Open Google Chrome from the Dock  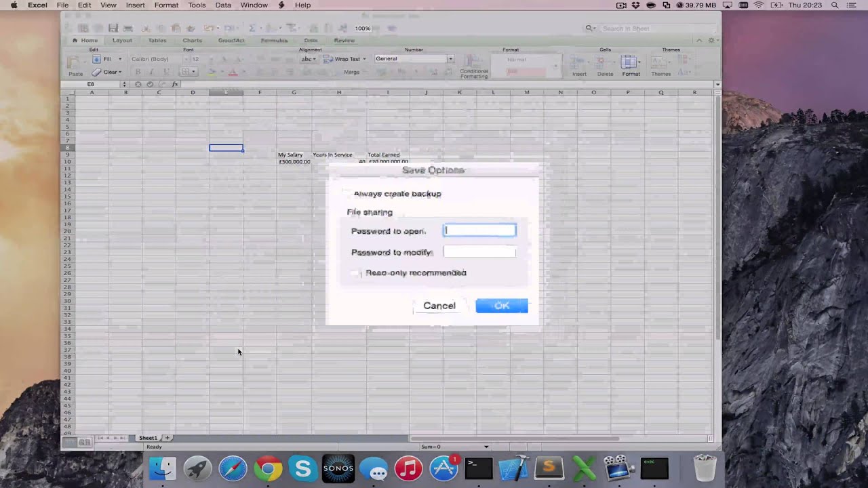pyautogui.click(x=269, y=469)
